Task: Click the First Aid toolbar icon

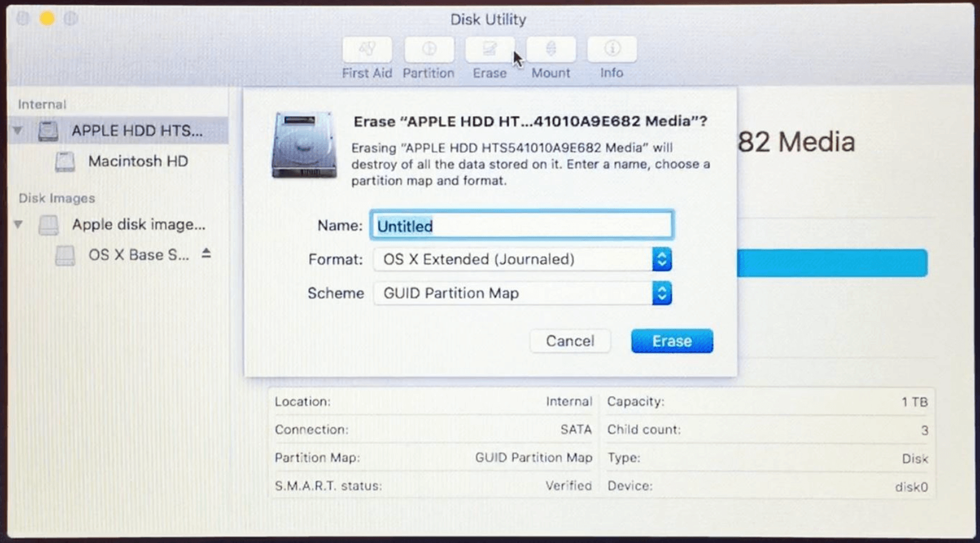Action: [367, 49]
